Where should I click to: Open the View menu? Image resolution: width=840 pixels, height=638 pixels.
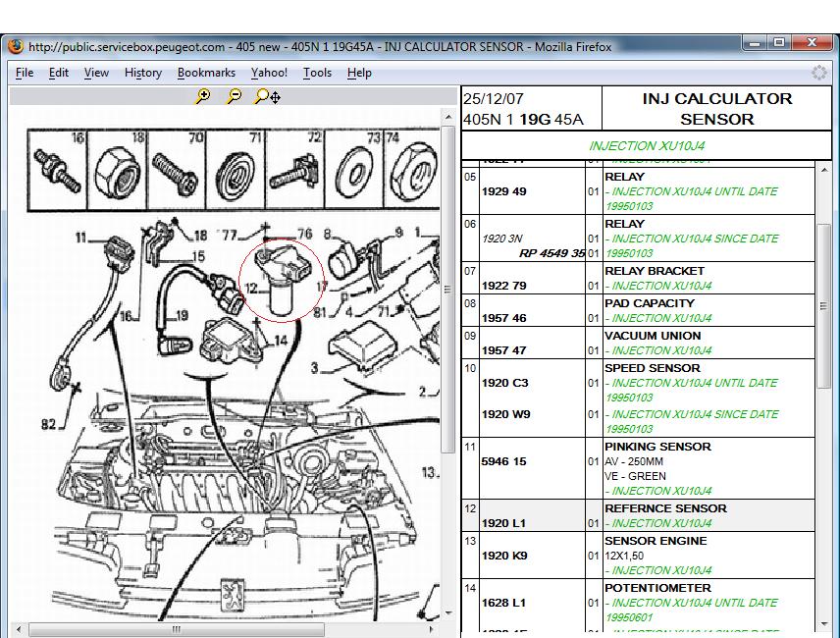point(96,73)
